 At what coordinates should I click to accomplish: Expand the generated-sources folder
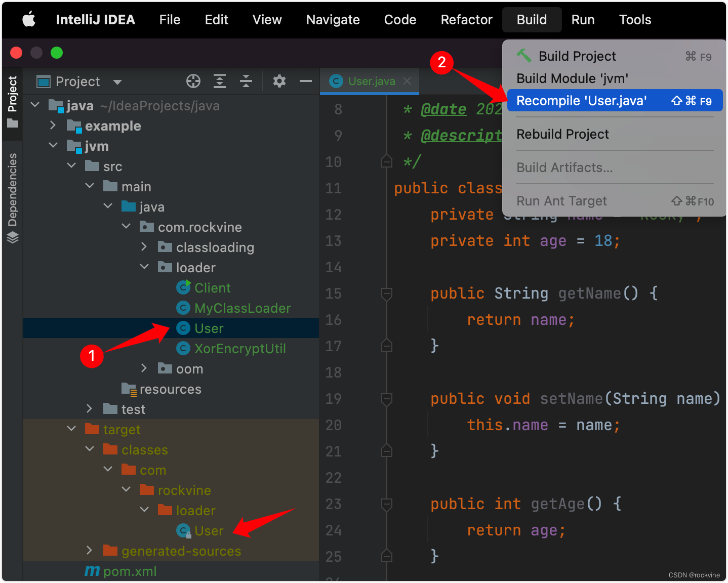point(90,550)
